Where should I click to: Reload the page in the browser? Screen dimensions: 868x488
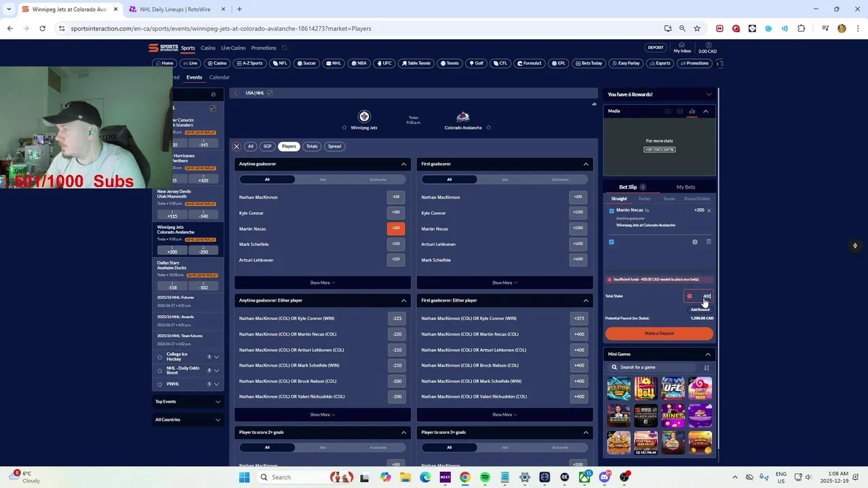42,28
